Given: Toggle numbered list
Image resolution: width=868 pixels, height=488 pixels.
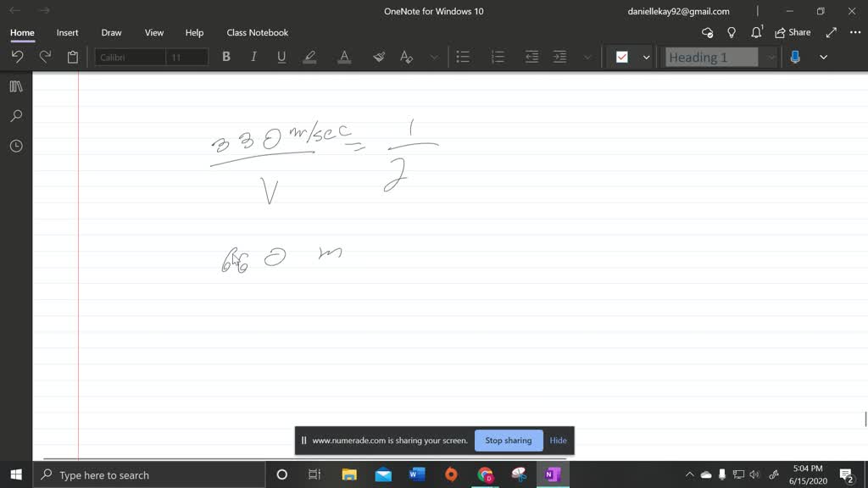Looking at the screenshot, I should click(498, 57).
